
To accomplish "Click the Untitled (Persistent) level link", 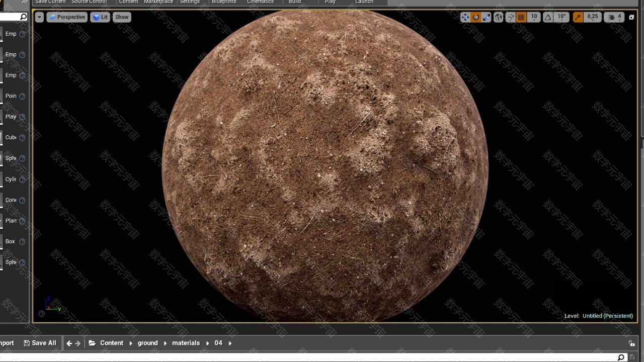I will tap(607, 316).
